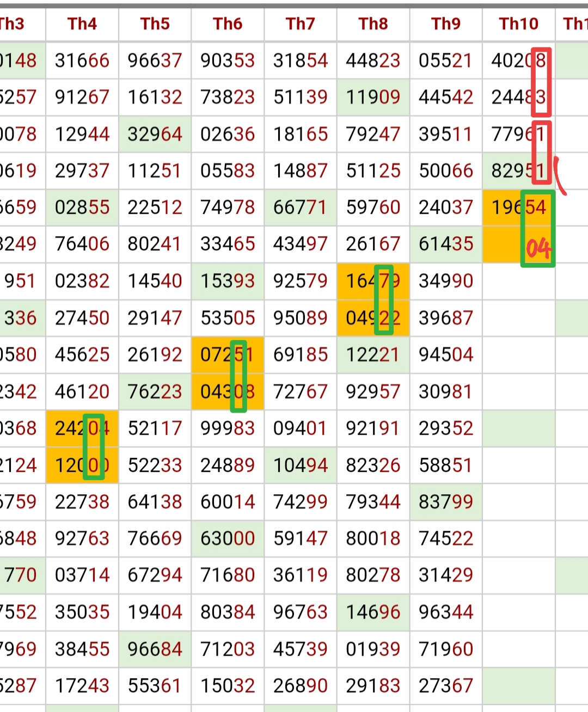Select the Th4 column header

point(82,23)
